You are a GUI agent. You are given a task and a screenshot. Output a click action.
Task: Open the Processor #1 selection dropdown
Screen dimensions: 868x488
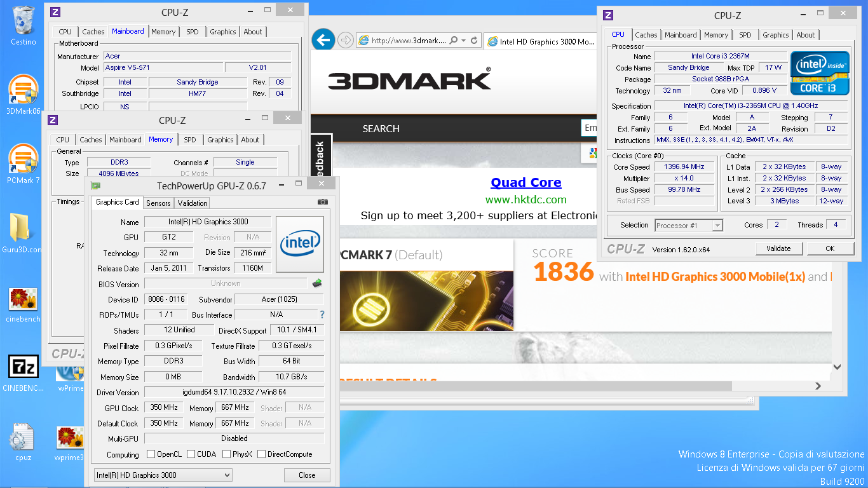point(689,225)
